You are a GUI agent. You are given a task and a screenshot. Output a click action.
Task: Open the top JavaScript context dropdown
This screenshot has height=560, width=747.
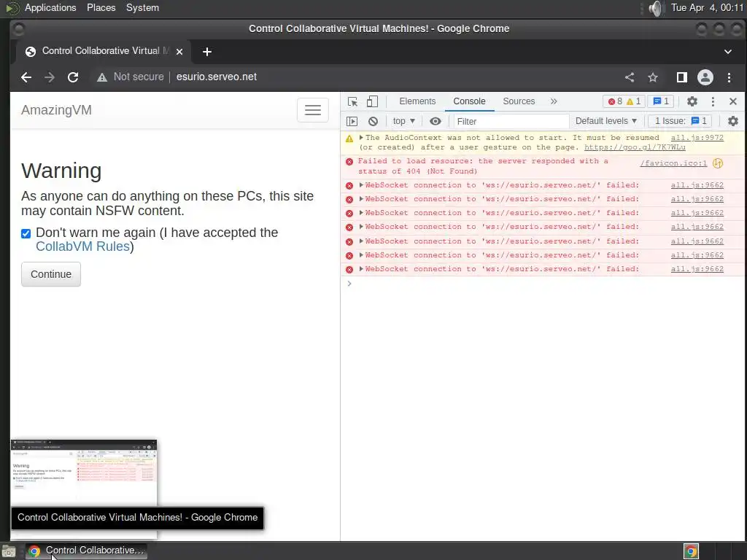pyautogui.click(x=404, y=122)
